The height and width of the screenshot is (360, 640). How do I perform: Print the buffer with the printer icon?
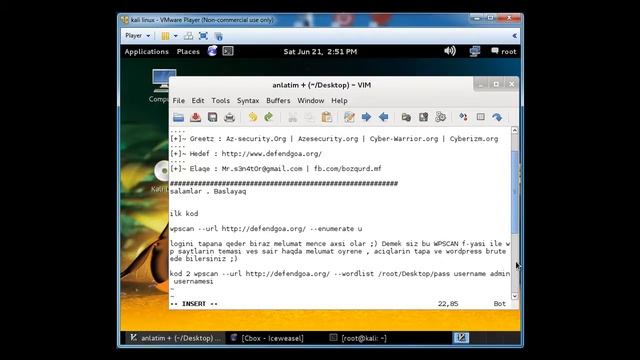[229, 118]
